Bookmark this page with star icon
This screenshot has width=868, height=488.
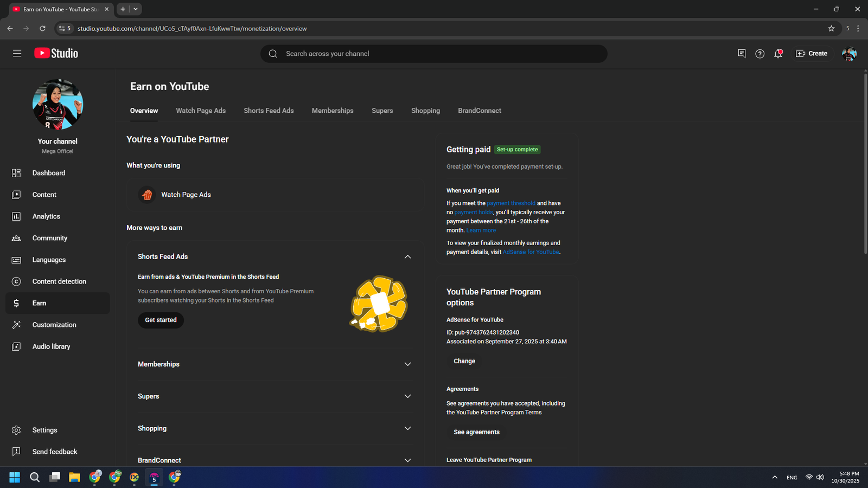[x=831, y=29]
